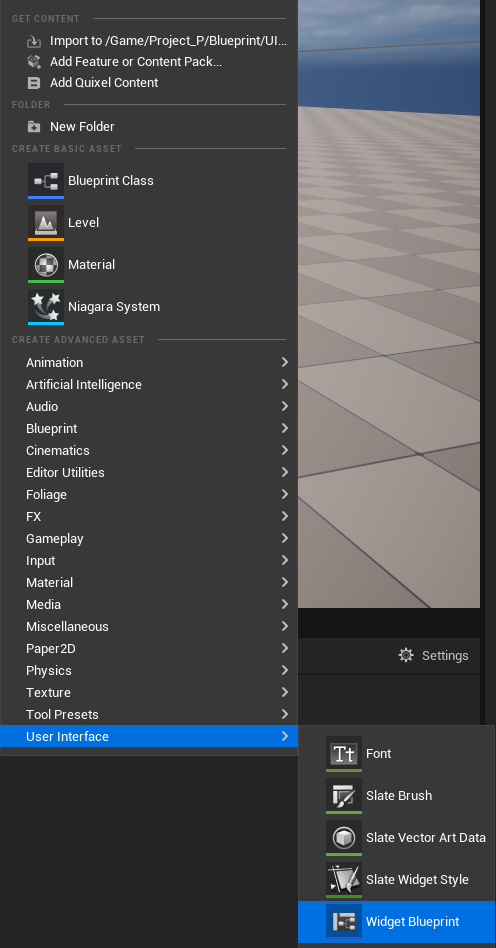The width and height of the screenshot is (496, 948).
Task: Open the Texture asset category
Action: pos(149,692)
